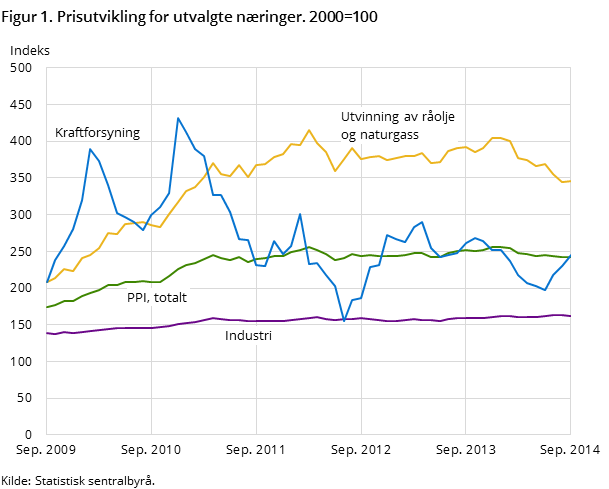Select the right end of the purple Industri line
Screen dimensions: 609x489
569,315
